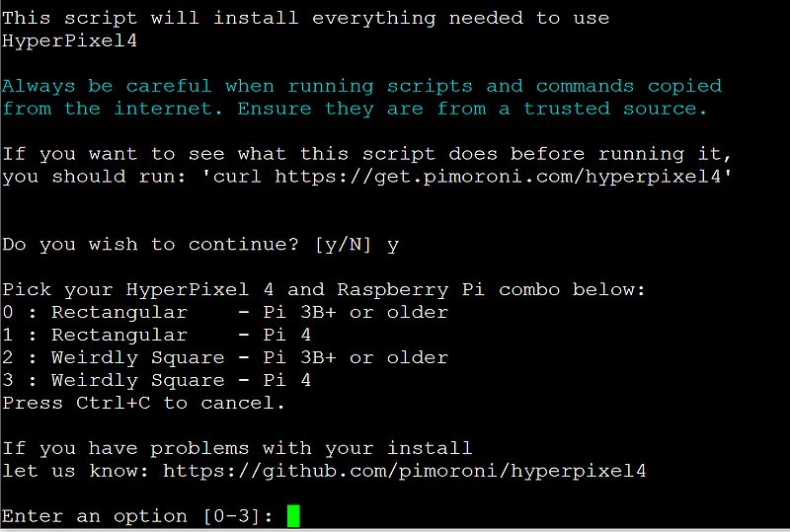The image size is (790, 532).
Task: Click the cyan 'Always be careful' warning line
Action: click(361, 86)
